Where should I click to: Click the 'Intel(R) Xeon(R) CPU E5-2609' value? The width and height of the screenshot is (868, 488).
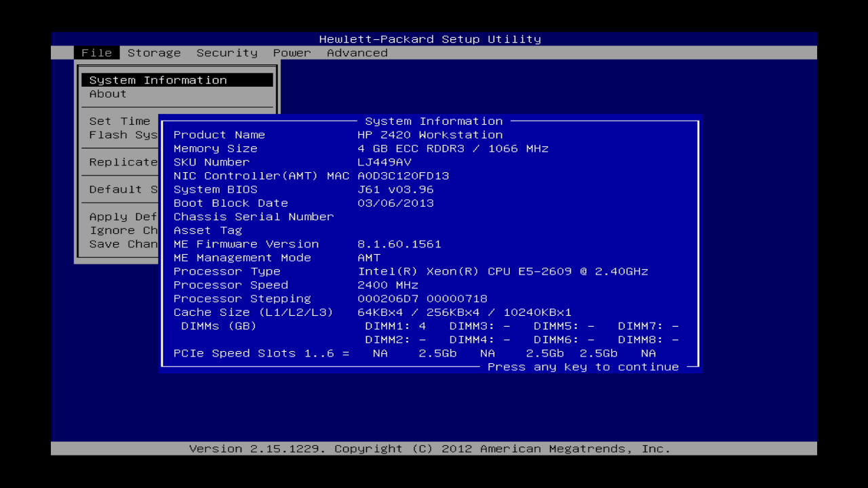[465, 271]
